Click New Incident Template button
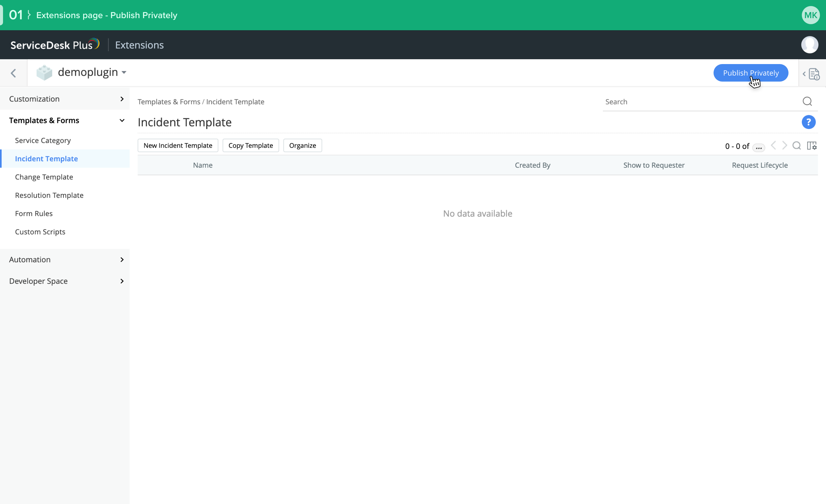 point(178,145)
